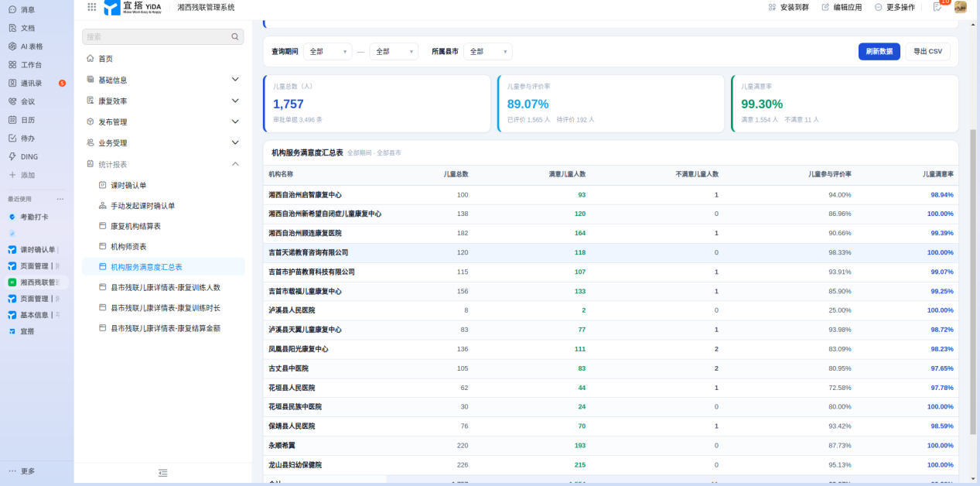Expand the 康复效率 menu group

163,101
